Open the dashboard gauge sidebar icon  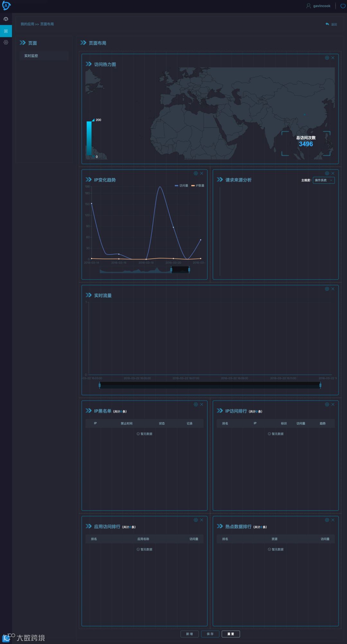(6, 19)
